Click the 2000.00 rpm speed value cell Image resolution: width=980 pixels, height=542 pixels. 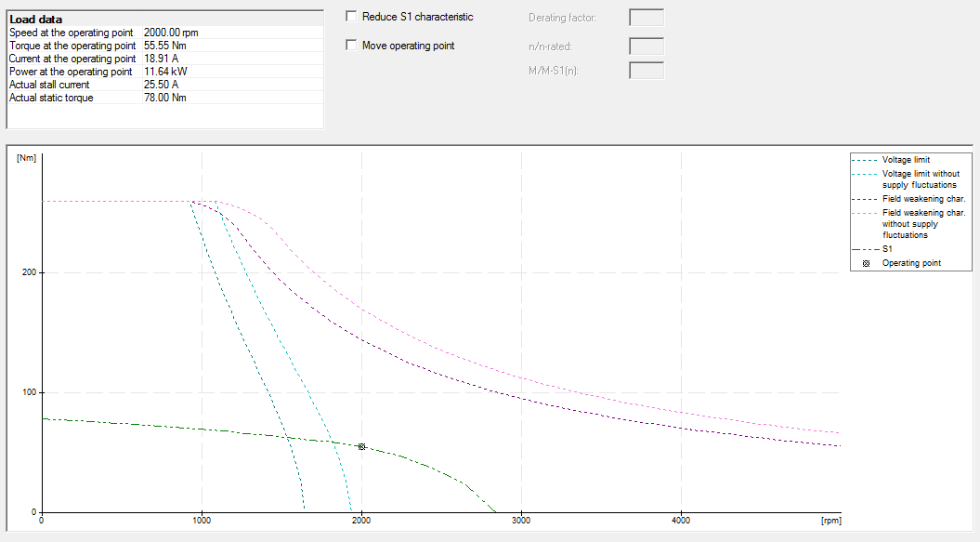171,33
